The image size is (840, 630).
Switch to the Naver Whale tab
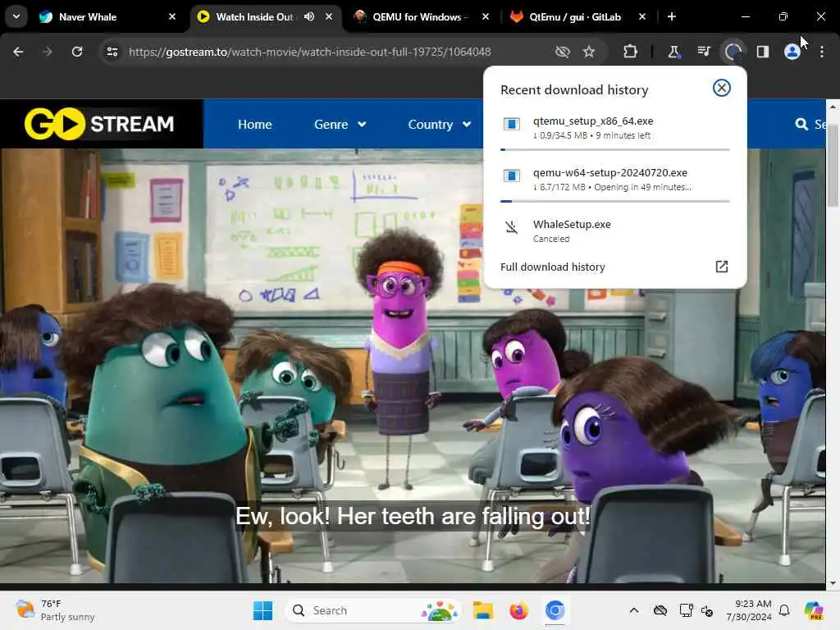(107, 16)
